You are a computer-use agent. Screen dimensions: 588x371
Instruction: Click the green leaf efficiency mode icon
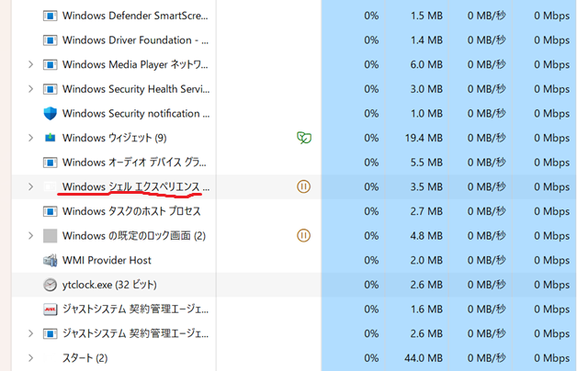[304, 138]
